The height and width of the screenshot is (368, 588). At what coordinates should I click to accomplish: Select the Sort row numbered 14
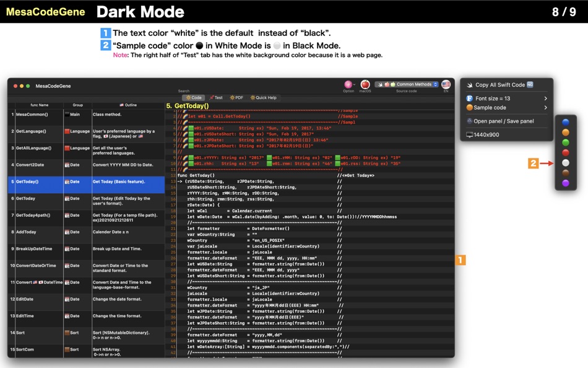tap(86, 336)
